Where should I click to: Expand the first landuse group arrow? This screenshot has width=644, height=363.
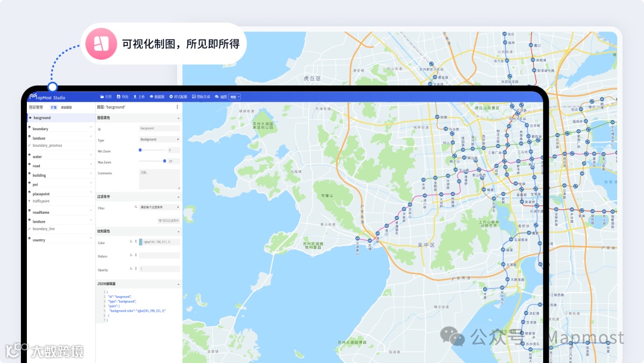91,137
